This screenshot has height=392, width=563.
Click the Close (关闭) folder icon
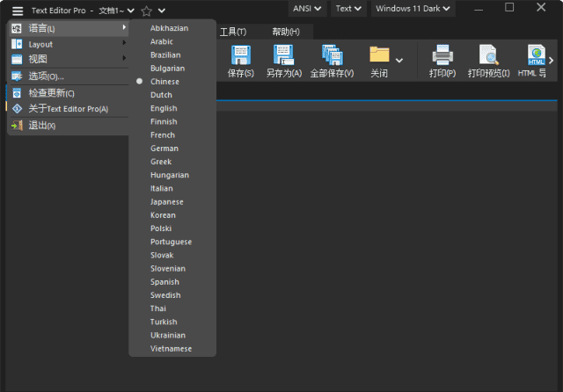pos(379,54)
